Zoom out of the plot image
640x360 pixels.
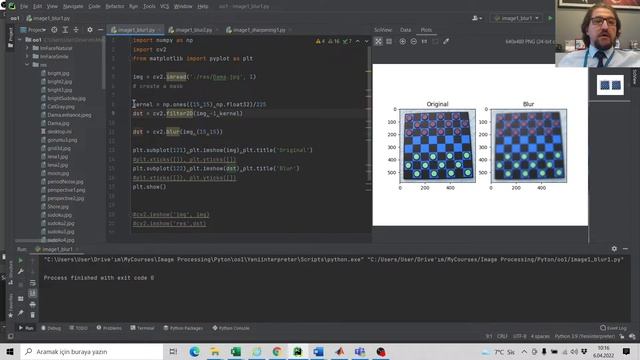click(413, 41)
